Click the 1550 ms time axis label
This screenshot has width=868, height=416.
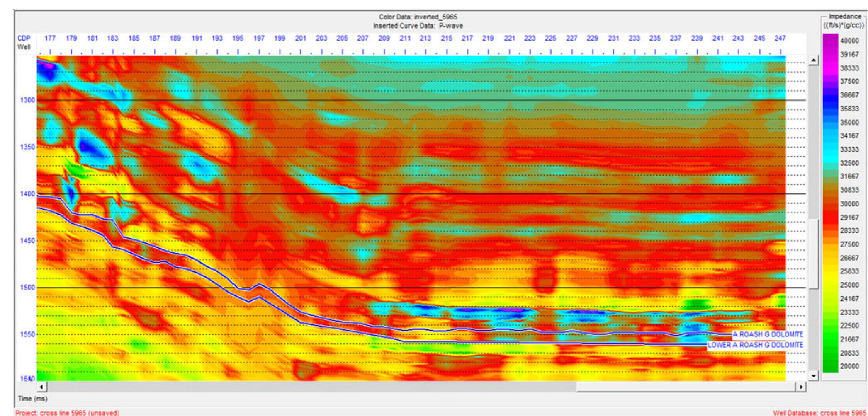tap(28, 334)
